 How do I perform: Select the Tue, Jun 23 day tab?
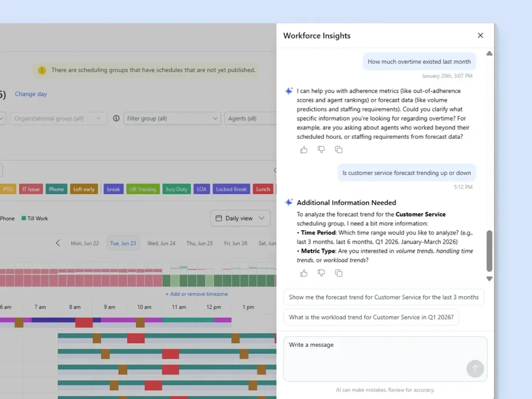123,243
